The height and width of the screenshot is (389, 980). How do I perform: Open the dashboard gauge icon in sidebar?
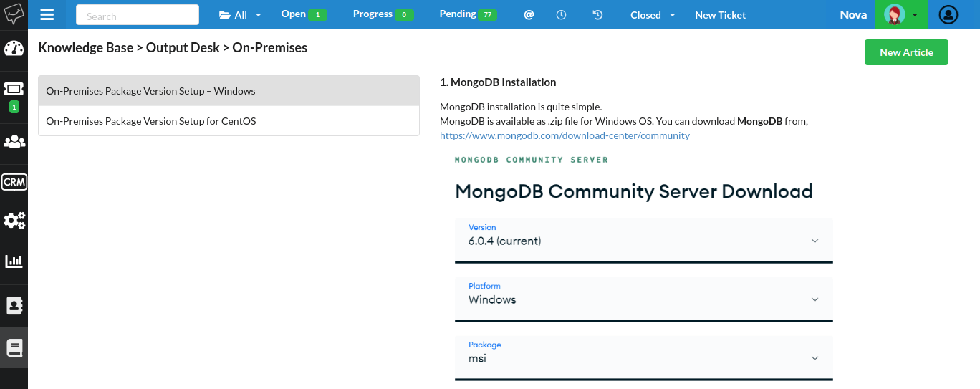14,49
